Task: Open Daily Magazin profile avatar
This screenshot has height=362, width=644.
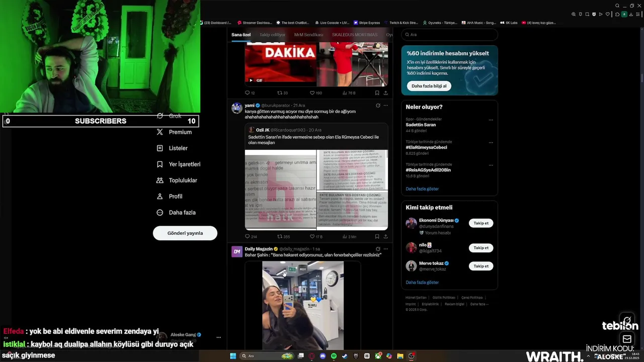Action: 237,252
